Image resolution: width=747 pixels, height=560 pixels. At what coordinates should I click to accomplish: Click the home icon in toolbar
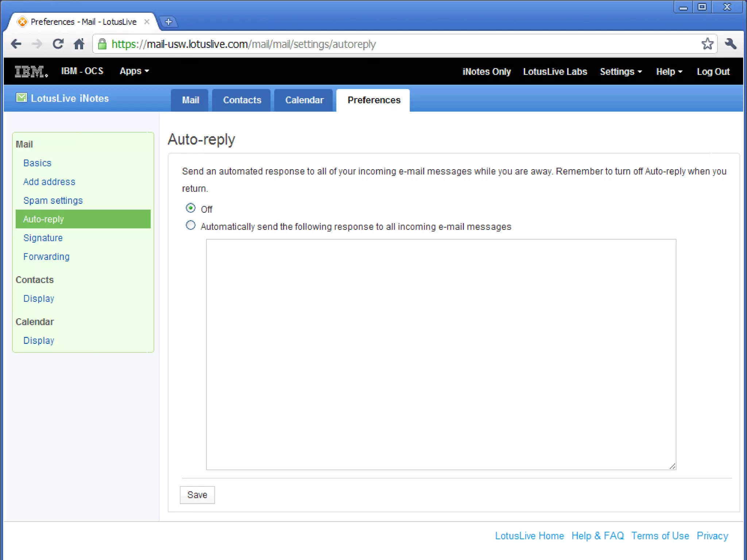79,44
